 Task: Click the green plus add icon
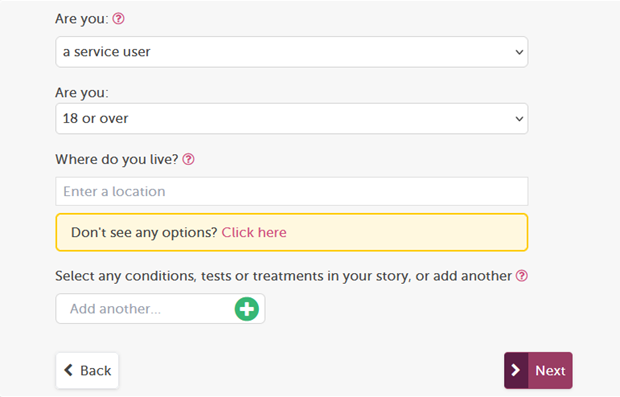(x=247, y=309)
